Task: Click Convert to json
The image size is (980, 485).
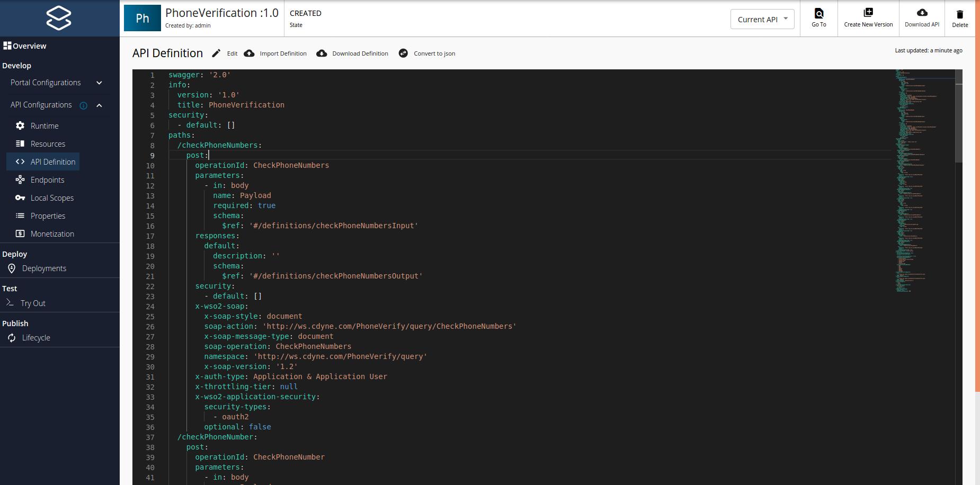Action: click(427, 53)
